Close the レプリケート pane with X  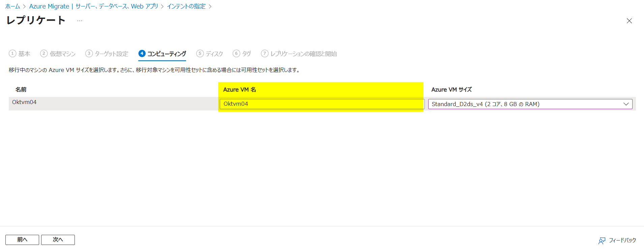[x=629, y=21]
